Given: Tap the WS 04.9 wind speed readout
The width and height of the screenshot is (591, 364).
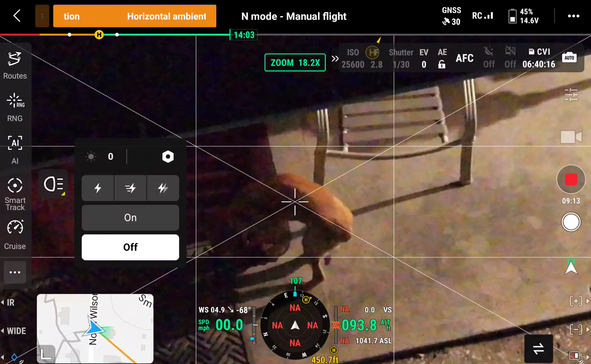Looking at the screenshot, I should tap(225, 310).
